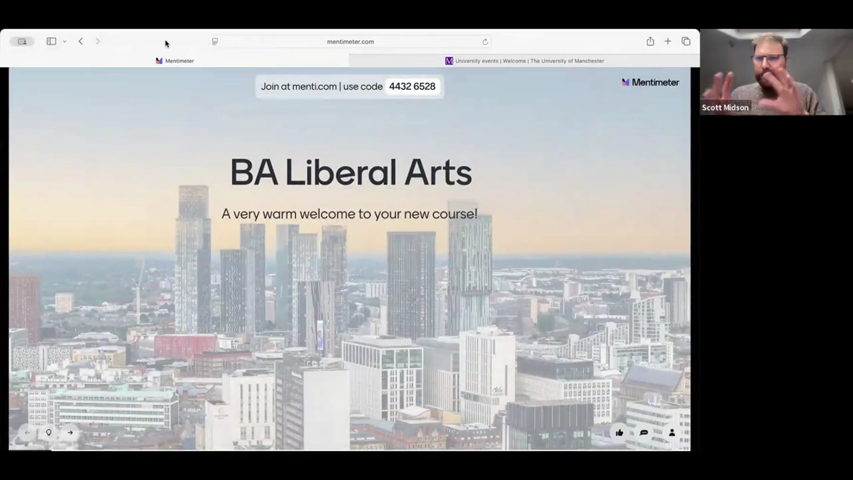
Task: Click the page reader icon in address bar
Action: pos(215,41)
